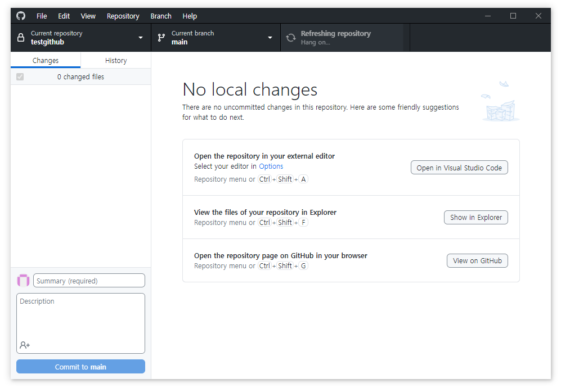
Task: Click the Commit to main button
Action: pos(80,367)
